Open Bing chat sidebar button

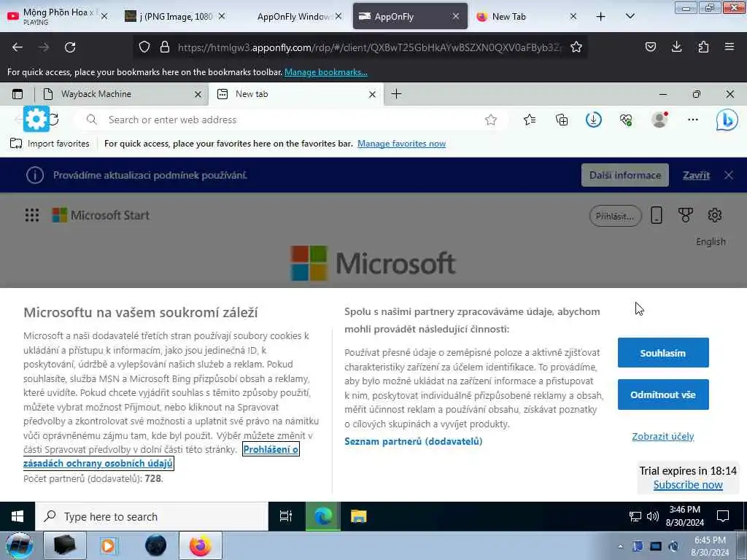pos(727,120)
